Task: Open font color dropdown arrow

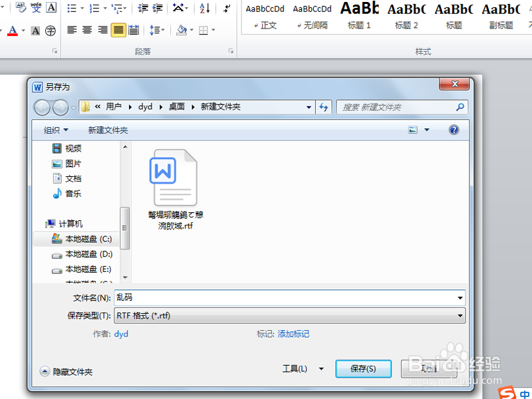Action: (23, 31)
